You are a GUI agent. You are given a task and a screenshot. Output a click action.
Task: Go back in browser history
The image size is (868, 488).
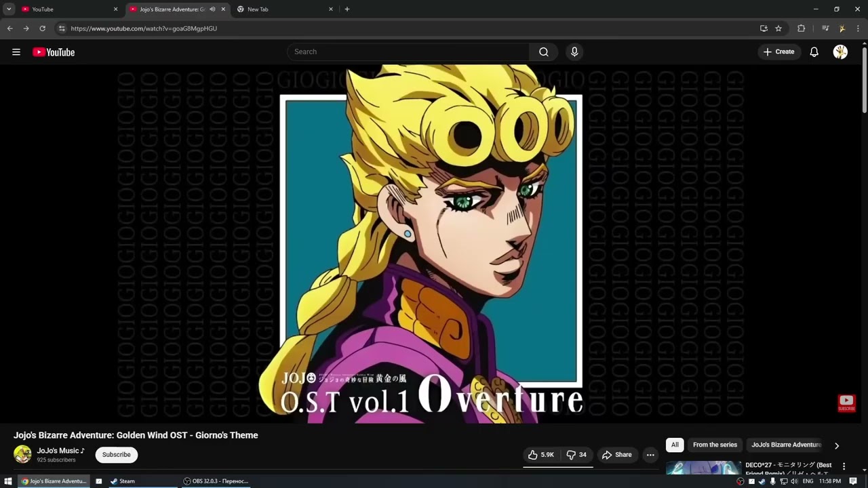pyautogui.click(x=9, y=28)
